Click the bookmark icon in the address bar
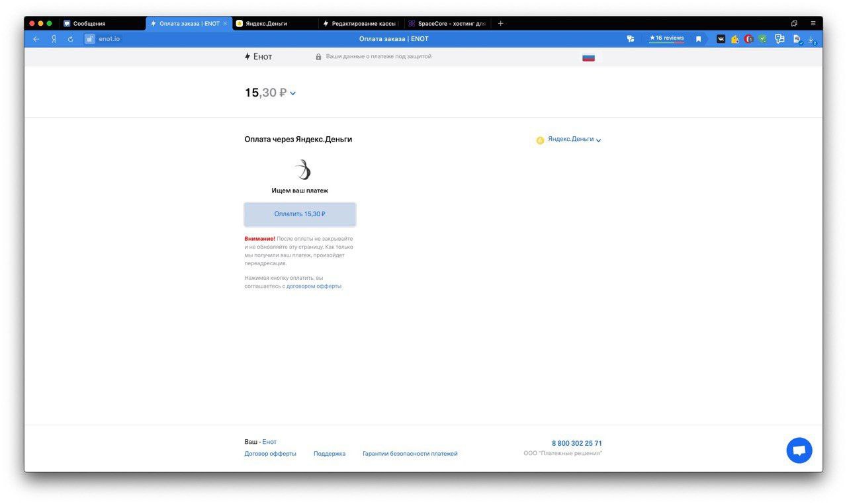Viewport: 847px width, 504px height. point(698,39)
